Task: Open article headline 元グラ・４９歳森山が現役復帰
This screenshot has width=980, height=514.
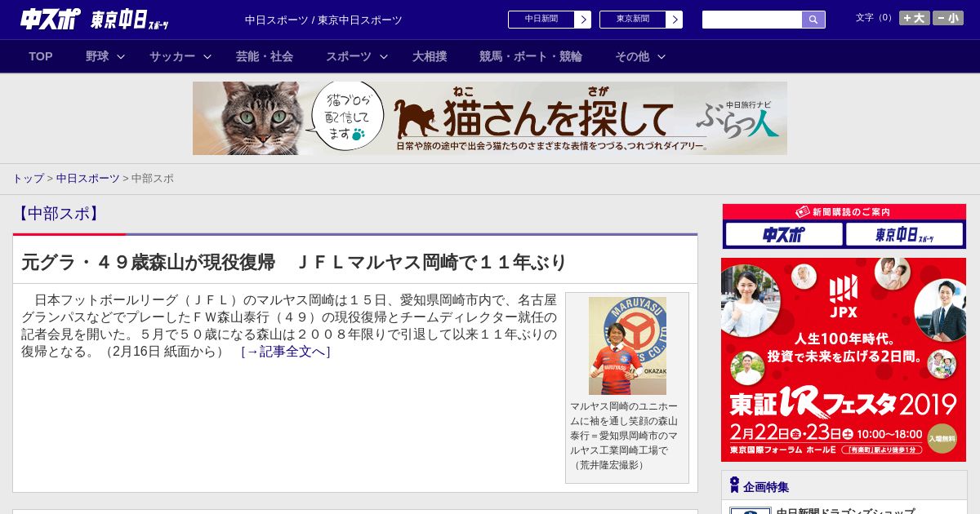Action: 294,263
